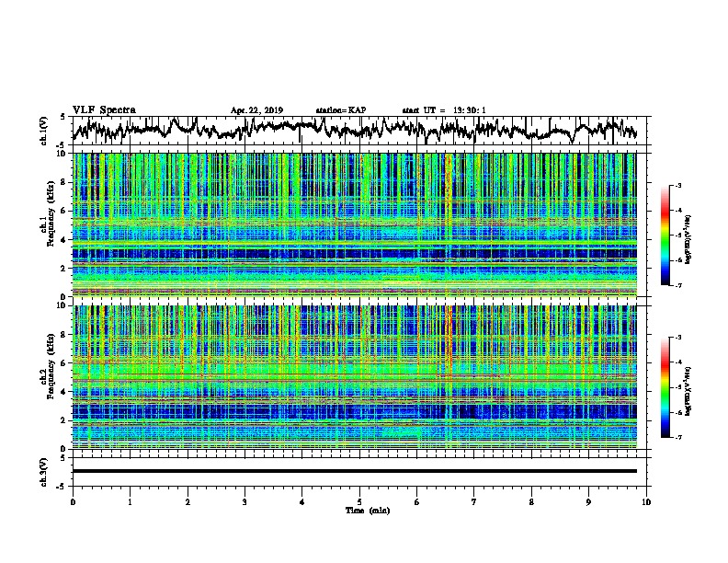Screen dimensions: 728x563
Task: Select the "start UT = 13:30: 1" text
Action: 444,110
